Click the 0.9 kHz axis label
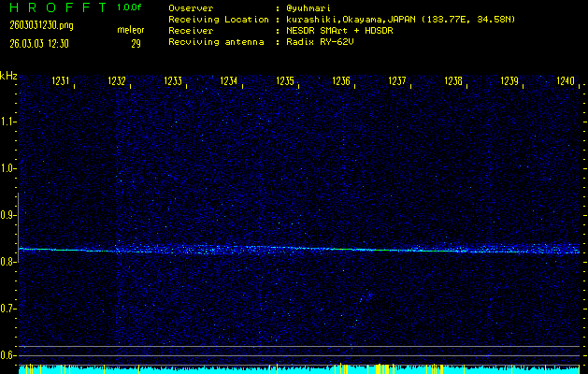 pos(7,215)
